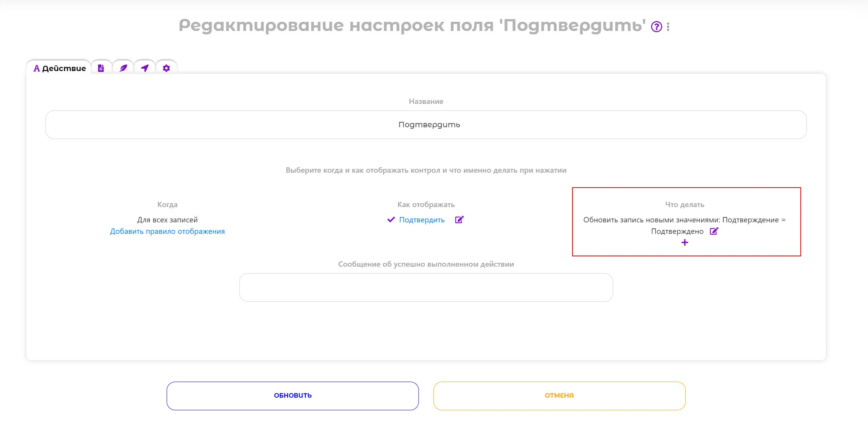Switch to the Действие tab
This screenshot has width=868, height=434.
[59, 68]
